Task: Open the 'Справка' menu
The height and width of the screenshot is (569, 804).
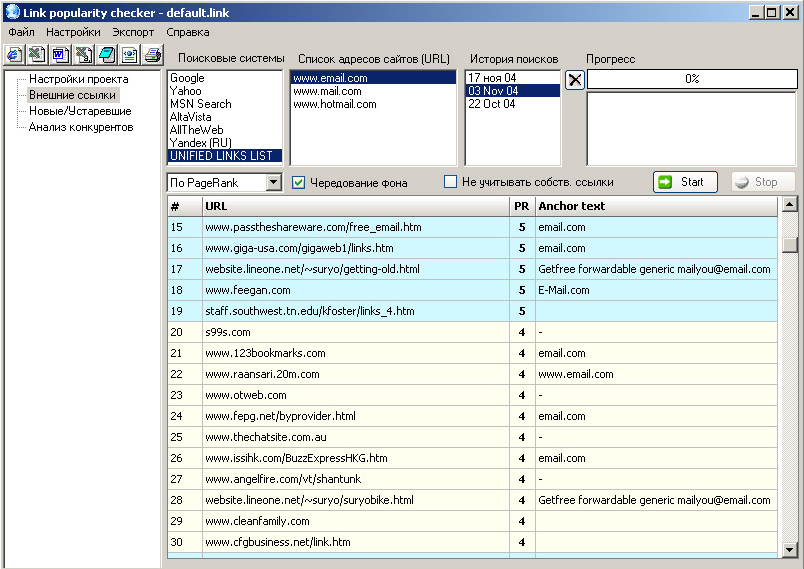Action: coord(188,32)
